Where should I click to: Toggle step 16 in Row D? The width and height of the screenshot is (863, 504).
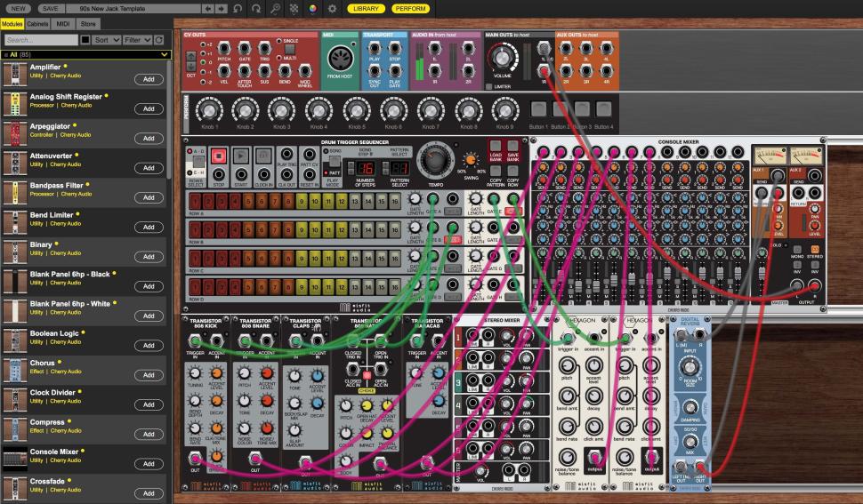[395, 286]
